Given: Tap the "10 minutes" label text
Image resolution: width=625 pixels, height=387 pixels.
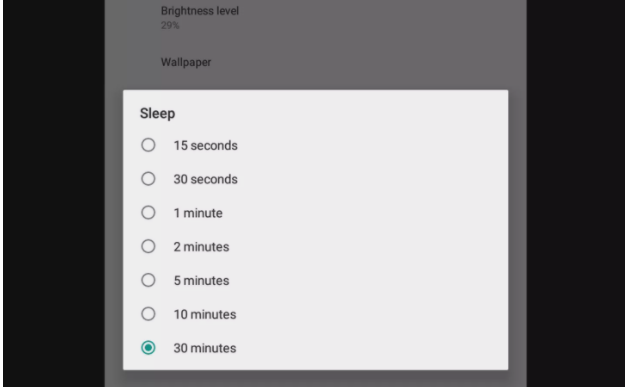Looking at the screenshot, I should (x=205, y=314).
